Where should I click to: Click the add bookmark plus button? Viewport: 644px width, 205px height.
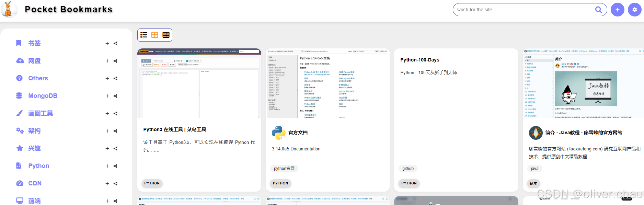point(617,10)
